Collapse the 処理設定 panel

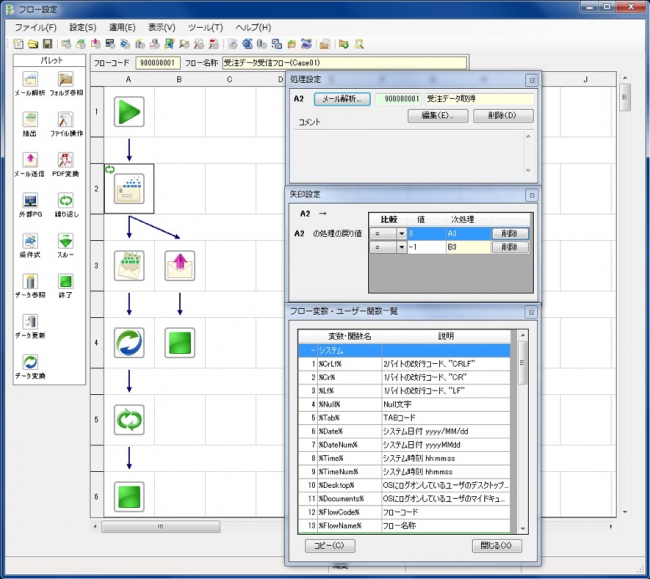[532, 78]
